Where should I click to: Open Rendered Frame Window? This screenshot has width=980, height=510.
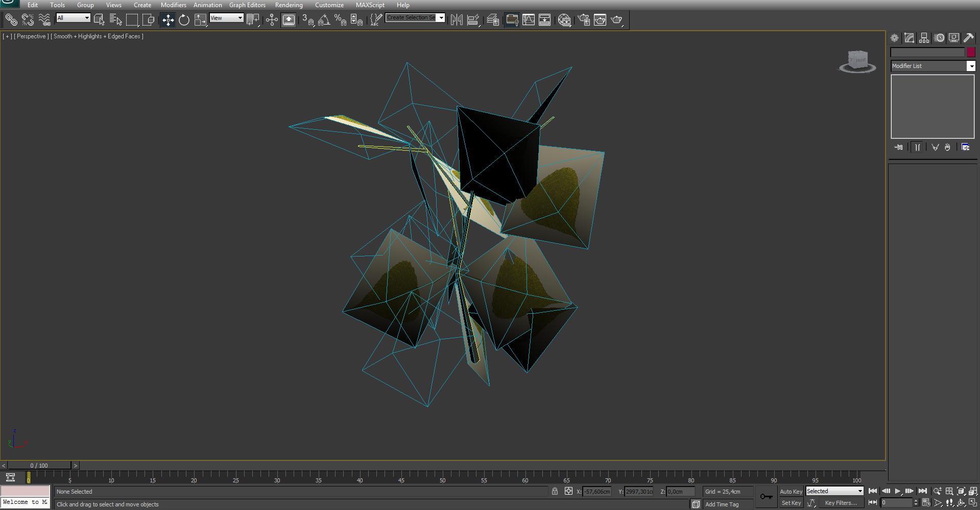600,20
